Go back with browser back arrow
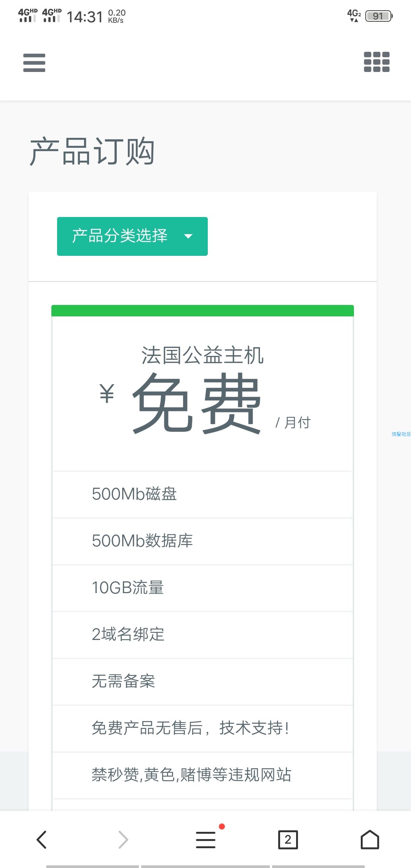Viewport: 411px width, 868px height. coord(41,839)
